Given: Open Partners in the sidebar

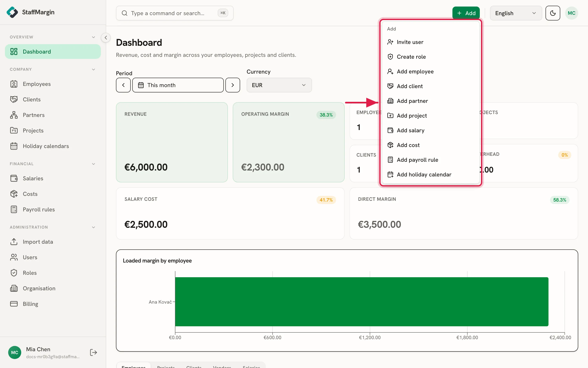Looking at the screenshot, I should 53,115.
